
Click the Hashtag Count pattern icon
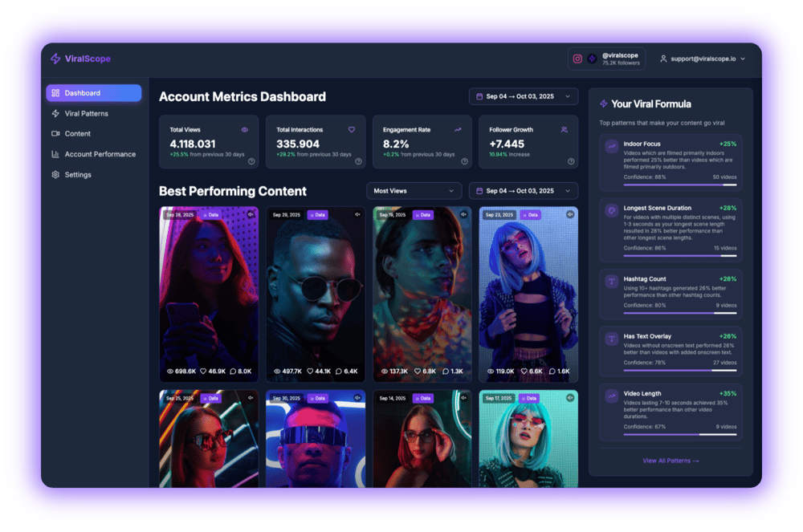coord(612,282)
